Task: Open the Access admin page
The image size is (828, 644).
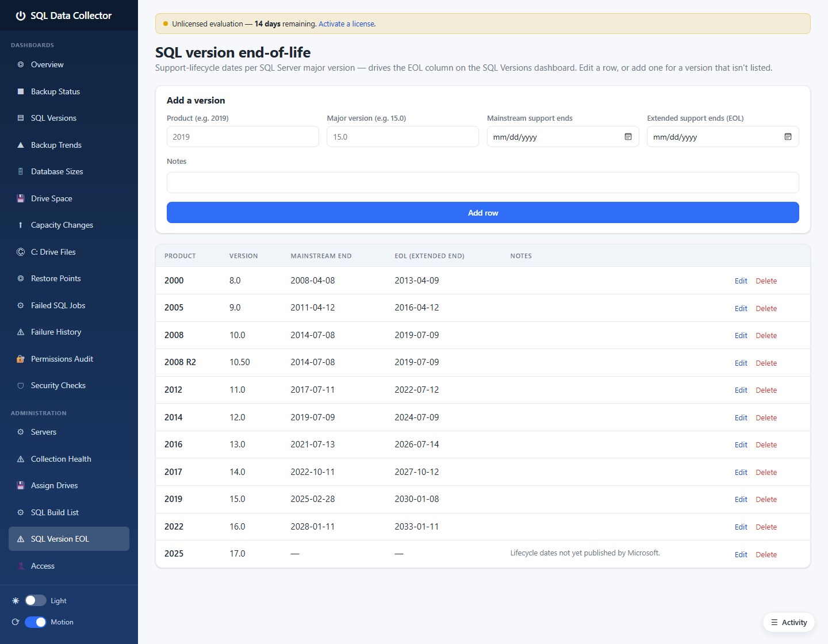Action: [x=69, y=566]
